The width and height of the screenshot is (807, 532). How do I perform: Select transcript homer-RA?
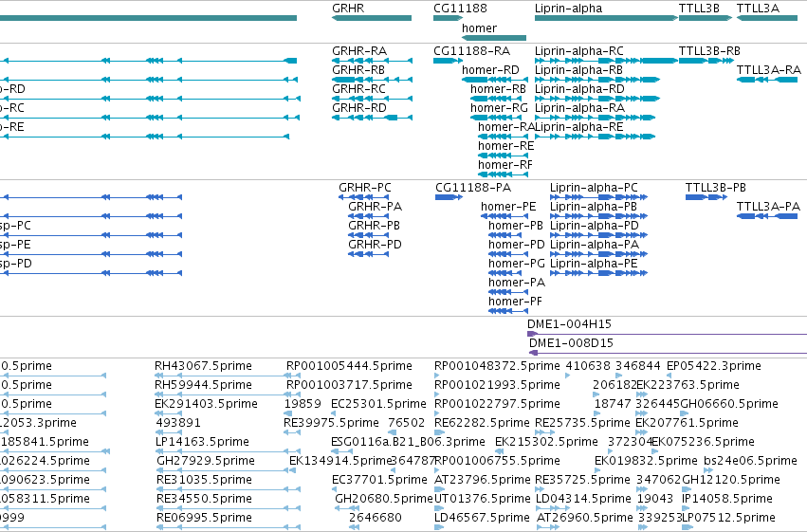[x=506, y=127]
